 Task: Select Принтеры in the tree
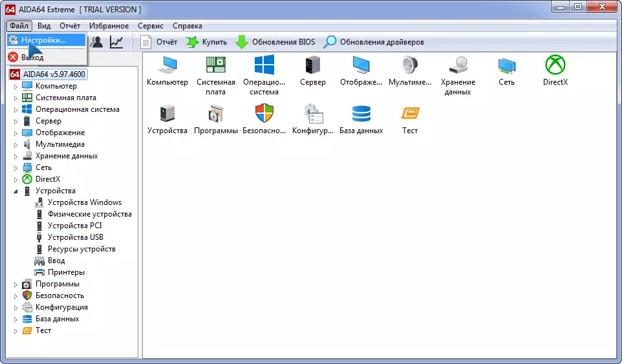pyautogui.click(x=59, y=272)
